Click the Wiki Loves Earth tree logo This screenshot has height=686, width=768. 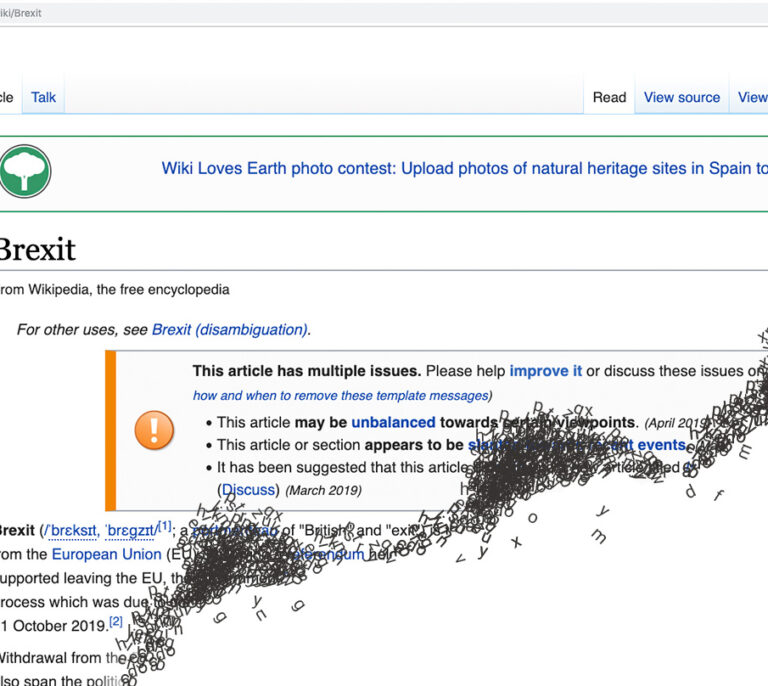24,171
